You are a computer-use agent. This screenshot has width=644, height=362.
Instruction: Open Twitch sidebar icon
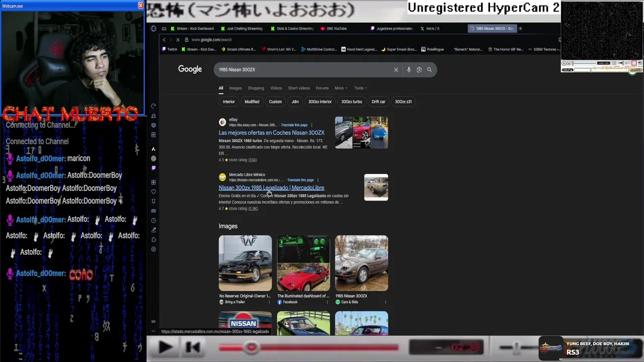pyautogui.click(x=153, y=168)
